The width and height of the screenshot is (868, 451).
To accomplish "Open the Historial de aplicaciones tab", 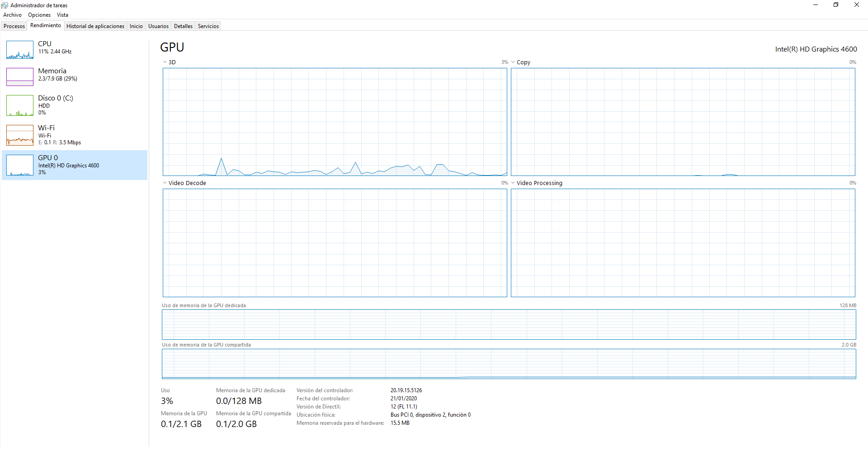I will tap(95, 26).
